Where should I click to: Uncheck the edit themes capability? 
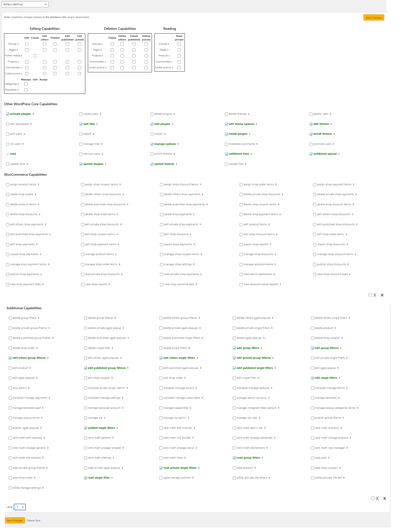coord(311,124)
